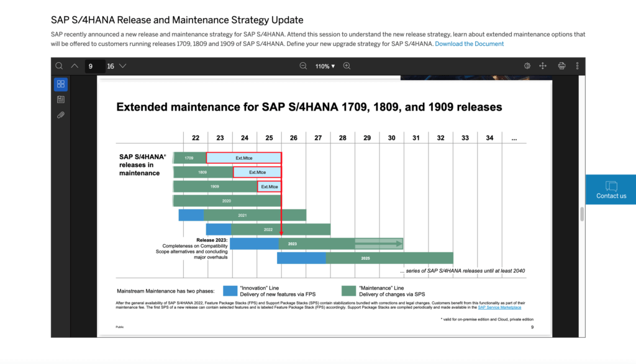636x364 pixels.
Task: Open the attachments panel via paperclip icon
Action: (x=61, y=114)
